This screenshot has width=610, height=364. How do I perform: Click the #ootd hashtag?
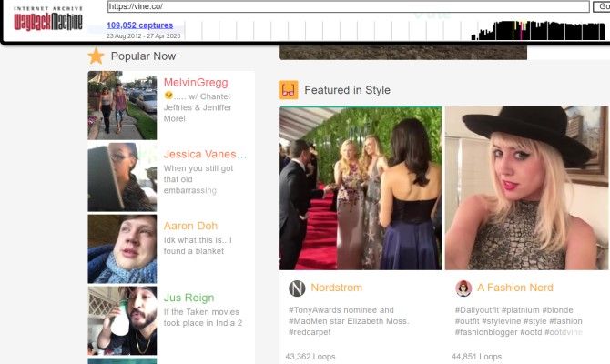pos(531,332)
